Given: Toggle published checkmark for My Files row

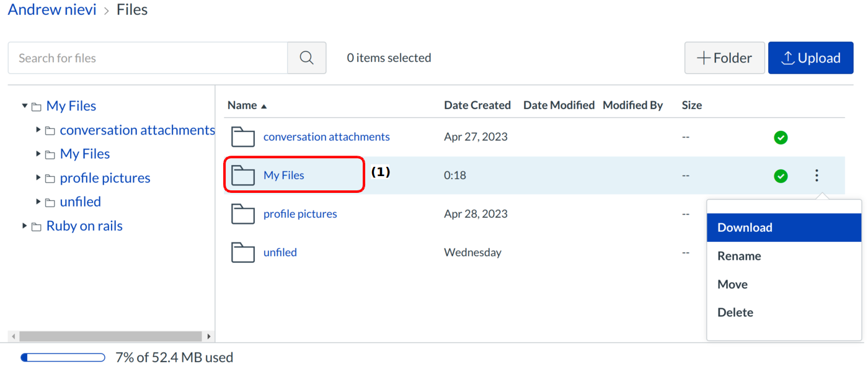Looking at the screenshot, I should point(781,176).
